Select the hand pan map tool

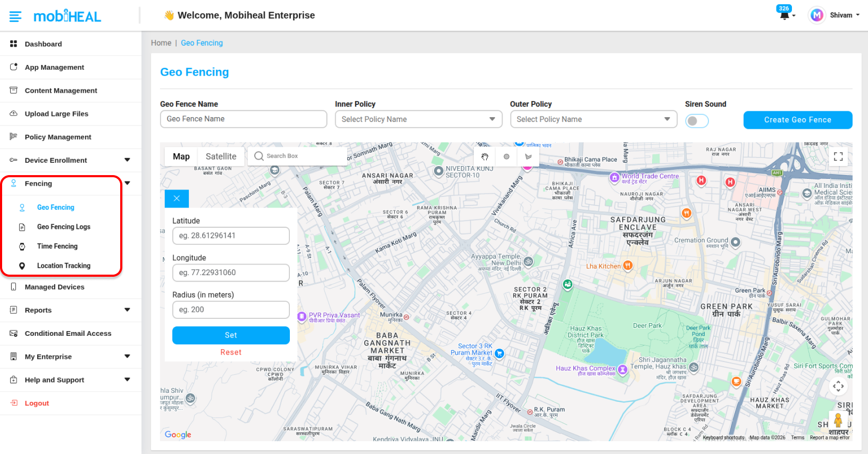pyautogui.click(x=485, y=156)
